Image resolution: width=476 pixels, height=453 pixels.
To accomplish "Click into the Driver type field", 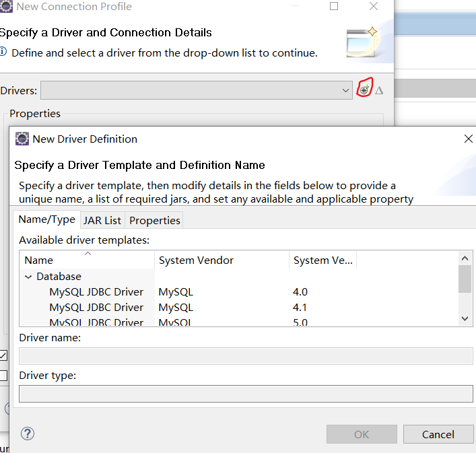I will (246, 394).
